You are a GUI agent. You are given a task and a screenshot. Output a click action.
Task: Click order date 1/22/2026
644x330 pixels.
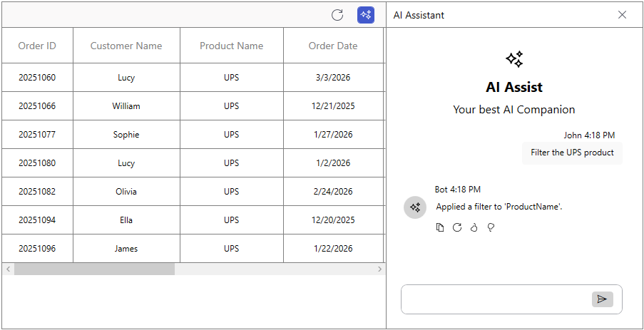pos(333,249)
